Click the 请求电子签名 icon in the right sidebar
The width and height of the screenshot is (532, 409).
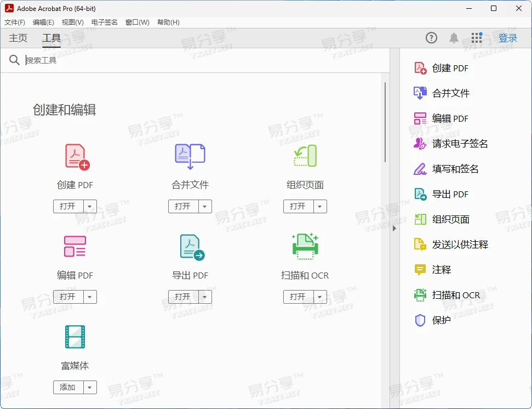420,144
